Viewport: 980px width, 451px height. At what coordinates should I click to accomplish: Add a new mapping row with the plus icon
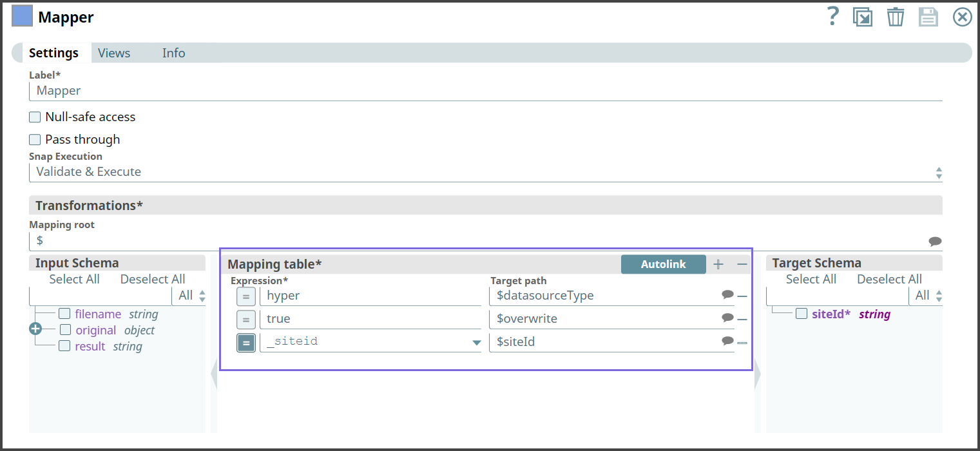click(x=718, y=264)
